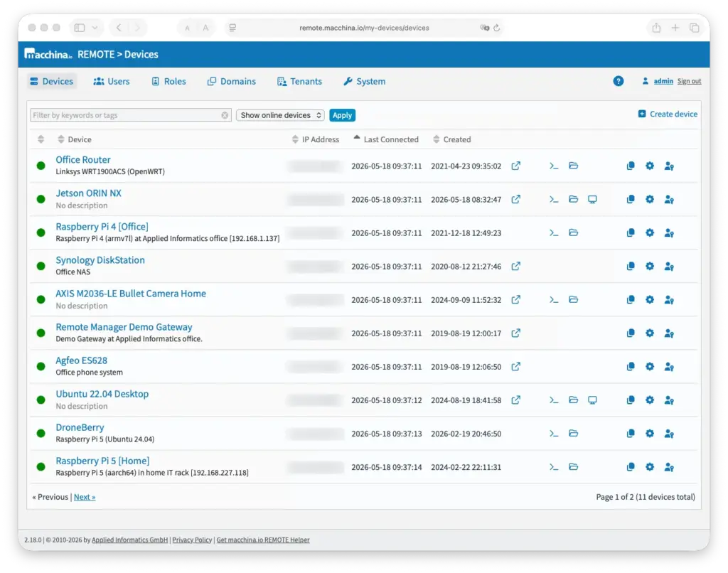
Task: Switch to the Users tab
Action: [x=112, y=81]
